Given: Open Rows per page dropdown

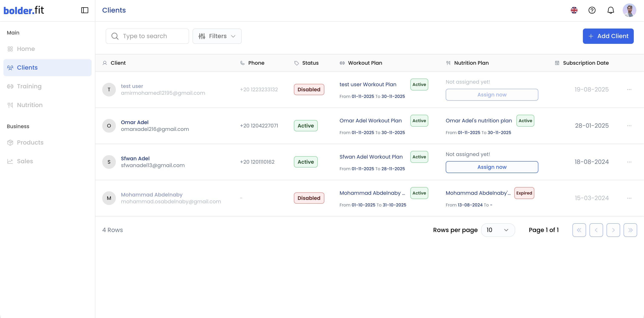Looking at the screenshot, I should pyautogui.click(x=497, y=230).
